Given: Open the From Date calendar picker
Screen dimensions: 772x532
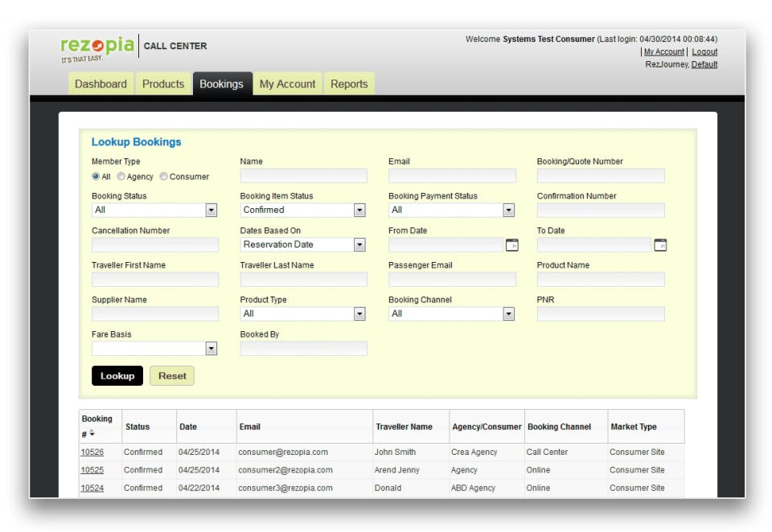Looking at the screenshot, I should (x=511, y=244).
